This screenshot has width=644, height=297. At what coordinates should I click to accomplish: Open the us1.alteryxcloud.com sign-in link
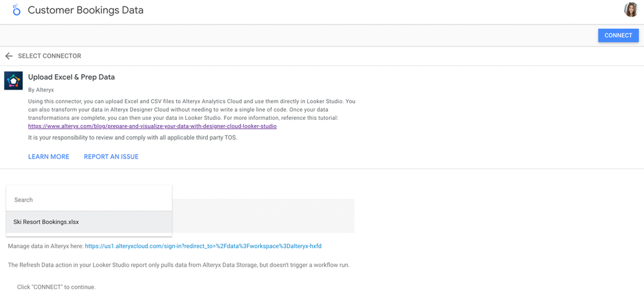tap(203, 246)
